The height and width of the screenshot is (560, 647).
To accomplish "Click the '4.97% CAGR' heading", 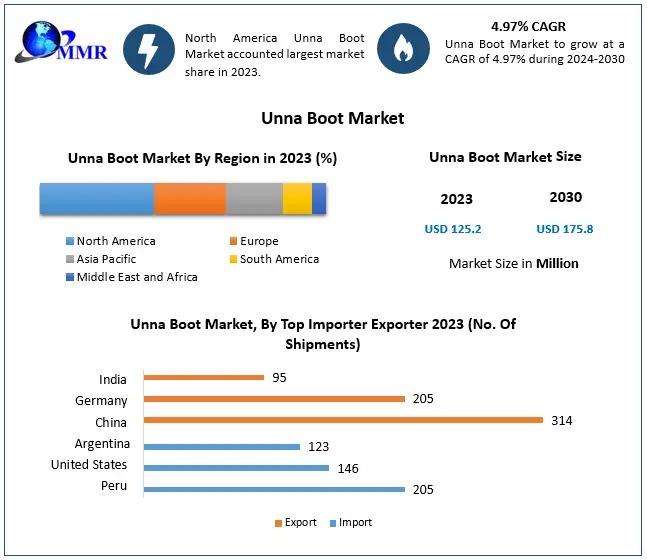I will (x=528, y=27).
